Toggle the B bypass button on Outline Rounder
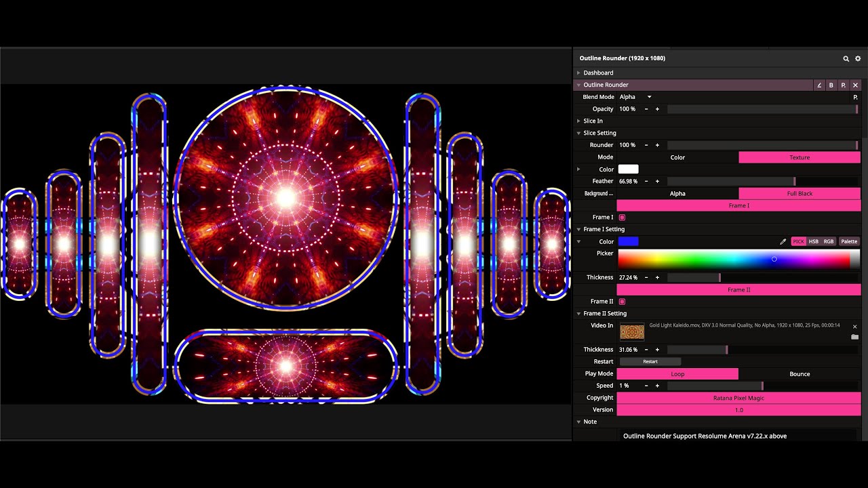 [831, 85]
